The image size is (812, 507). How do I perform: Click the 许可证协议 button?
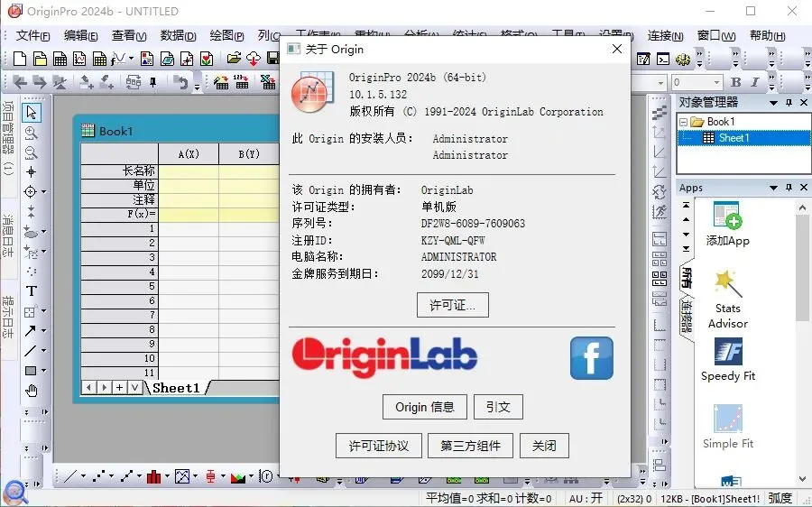point(379,446)
